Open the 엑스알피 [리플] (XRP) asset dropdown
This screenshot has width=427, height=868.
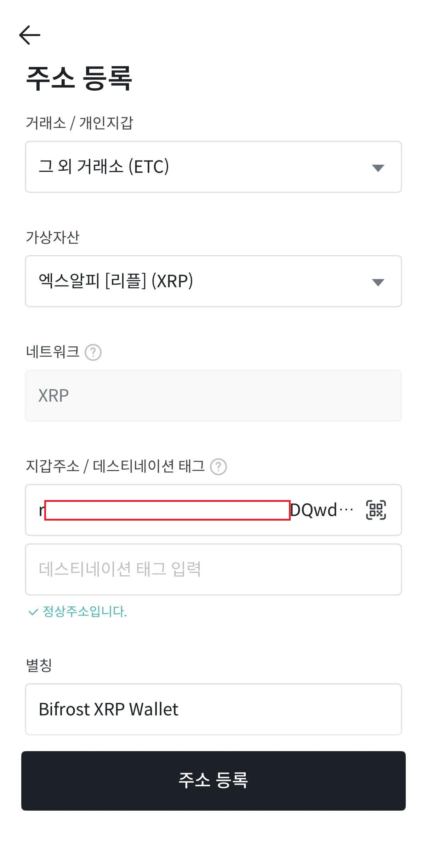point(198,281)
